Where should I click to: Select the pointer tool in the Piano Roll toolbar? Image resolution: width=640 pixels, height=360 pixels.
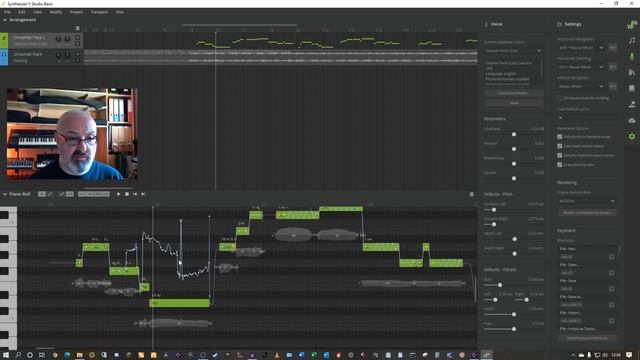click(x=42, y=194)
